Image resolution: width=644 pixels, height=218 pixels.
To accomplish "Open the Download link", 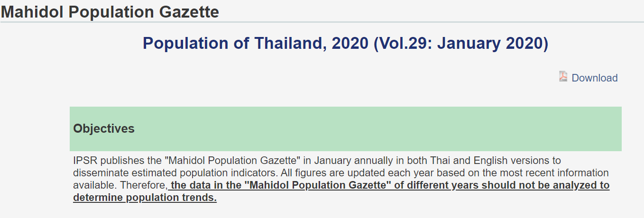I will tap(595, 78).
